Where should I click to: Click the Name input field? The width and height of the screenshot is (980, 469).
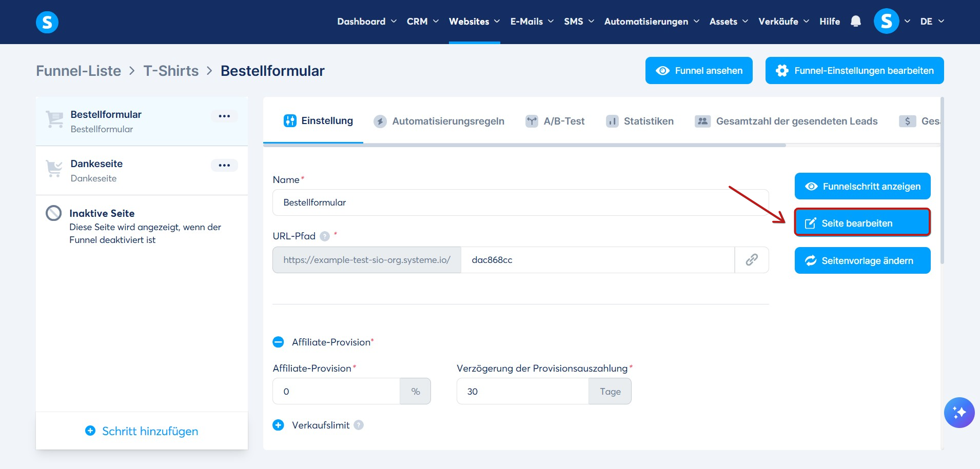pos(521,202)
